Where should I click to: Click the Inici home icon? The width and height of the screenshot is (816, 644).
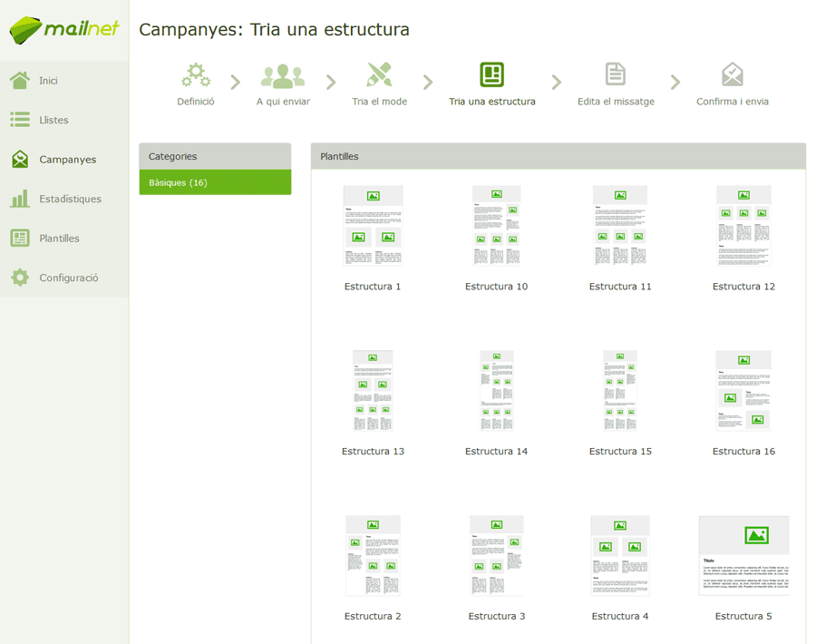20,80
